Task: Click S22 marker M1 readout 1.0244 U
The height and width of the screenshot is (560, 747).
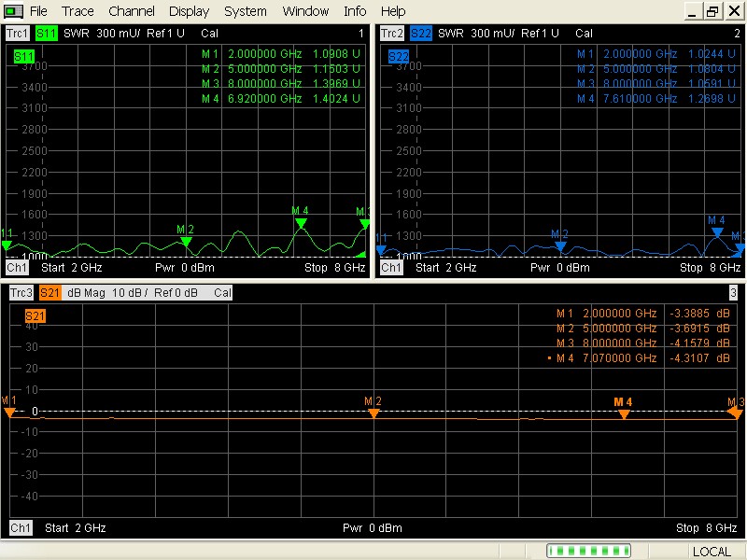Action: point(712,54)
